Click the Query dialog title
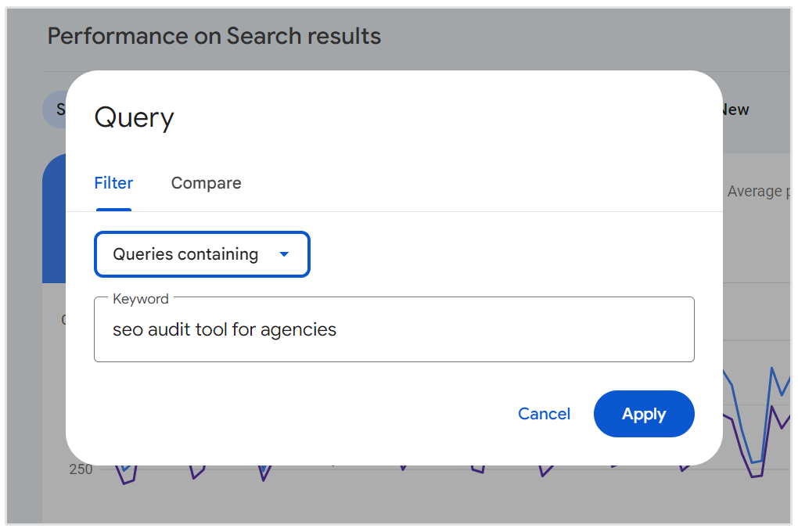The width and height of the screenshot is (798, 532). (134, 118)
